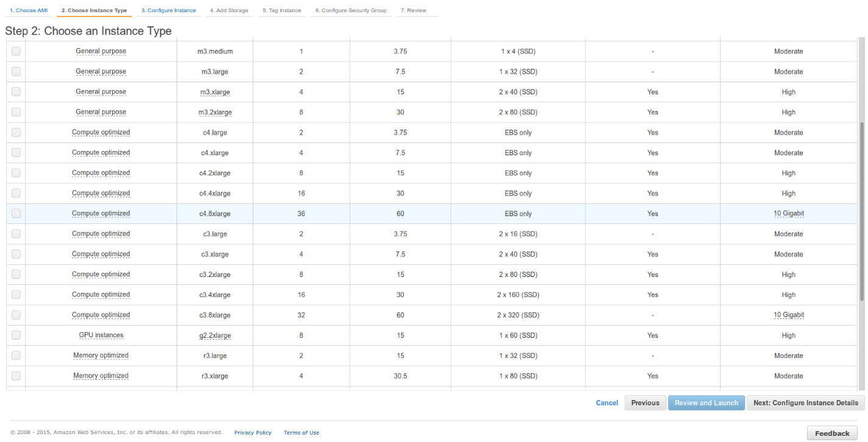
Task: Click the m3.2xlarge instance type name
Action: 214,112
